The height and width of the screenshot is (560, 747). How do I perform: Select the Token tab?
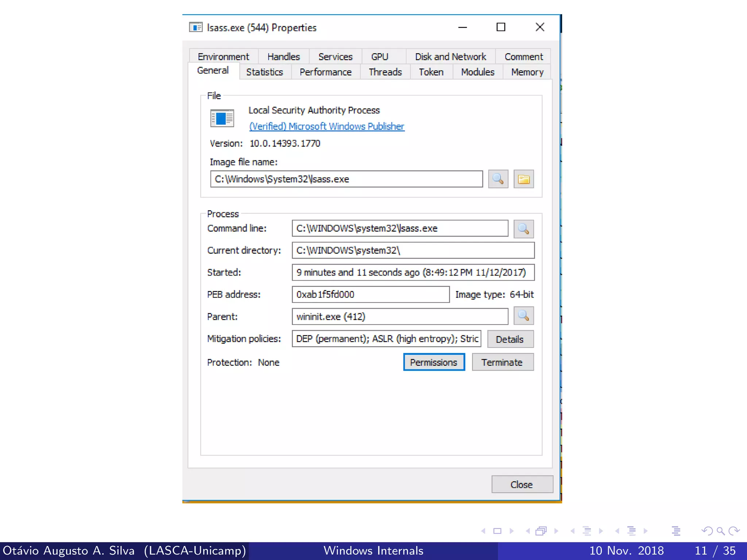431,72
